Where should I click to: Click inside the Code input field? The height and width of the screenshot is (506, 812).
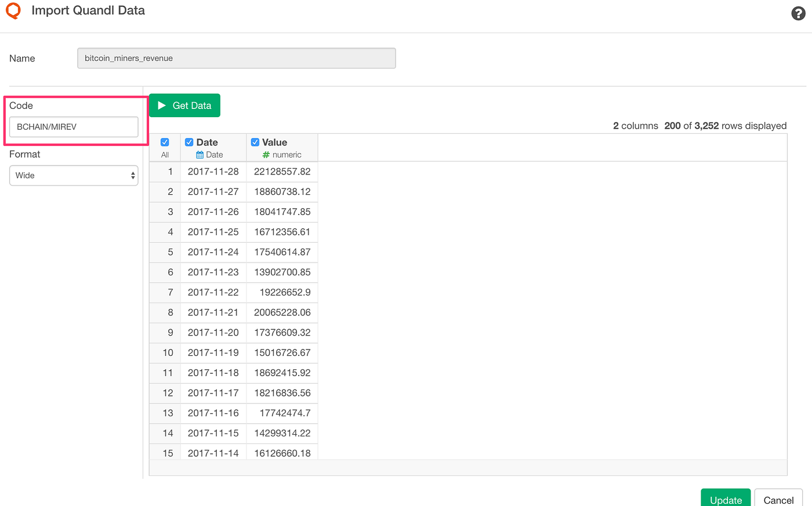[74, 126]
